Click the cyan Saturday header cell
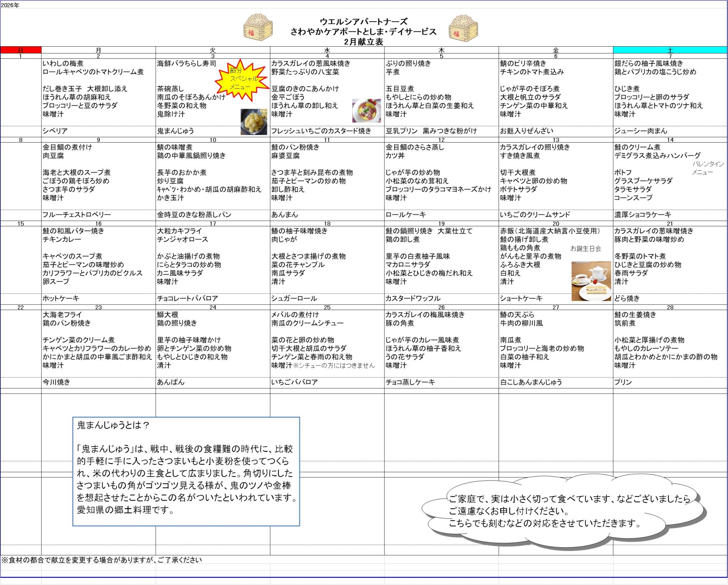 point(670,50)
